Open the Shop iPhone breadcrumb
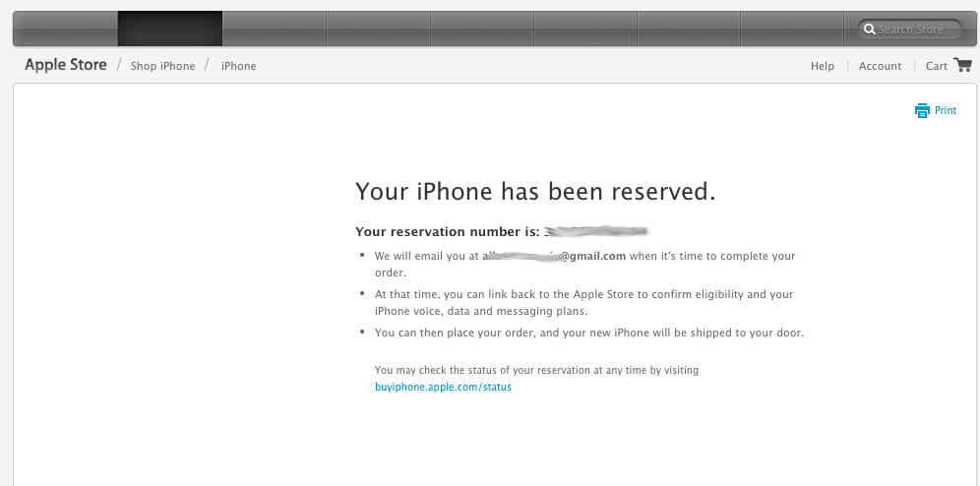980x486 pixels. click(x=162, y=66)
